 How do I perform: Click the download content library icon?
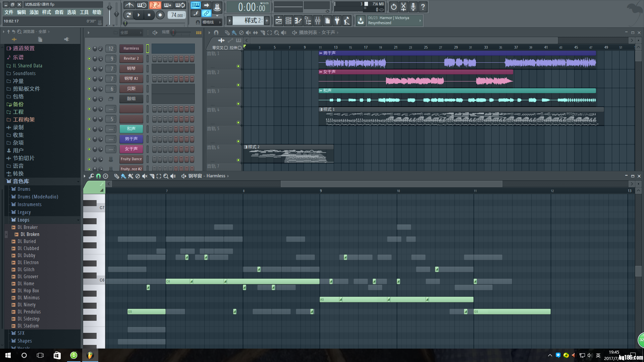point(361,21)
